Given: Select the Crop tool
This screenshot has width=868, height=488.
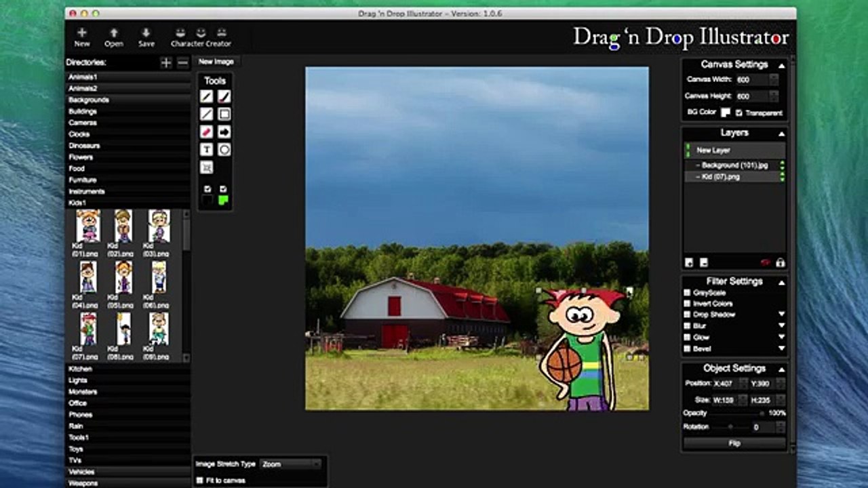Looking at the screenshot, I should pos(207,167).
